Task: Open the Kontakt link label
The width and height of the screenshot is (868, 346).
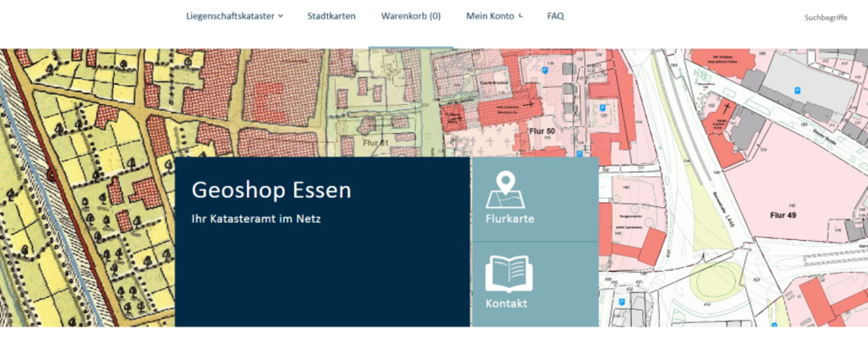Action: [506, 304]
